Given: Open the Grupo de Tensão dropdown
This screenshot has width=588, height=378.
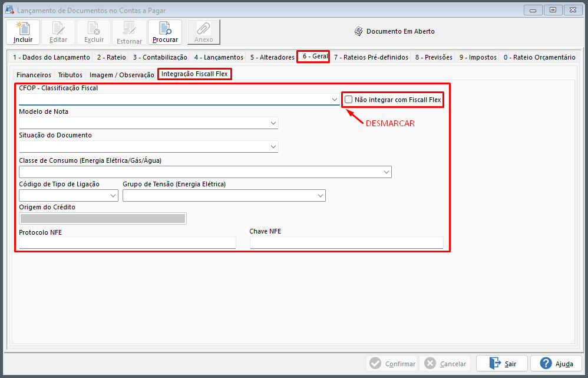Looking at the screenshot, I should coord(321,196).
